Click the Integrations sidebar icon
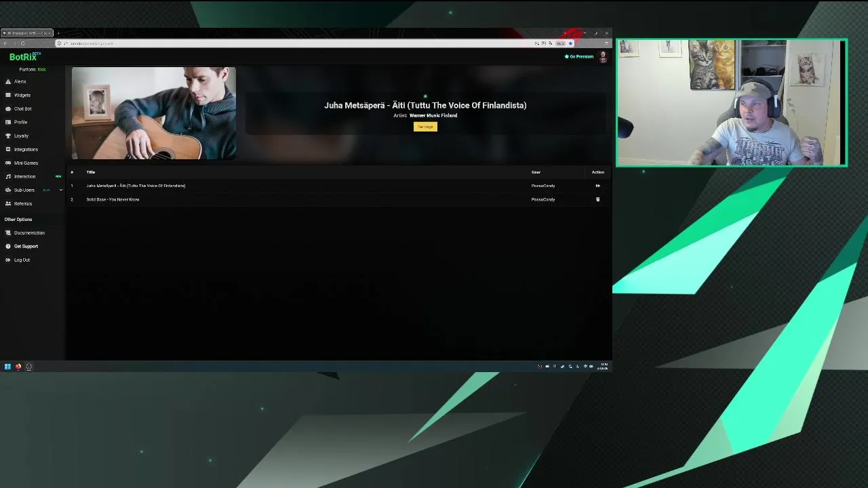The height and width of the screenshot is (488, 868). click(8, 149)
